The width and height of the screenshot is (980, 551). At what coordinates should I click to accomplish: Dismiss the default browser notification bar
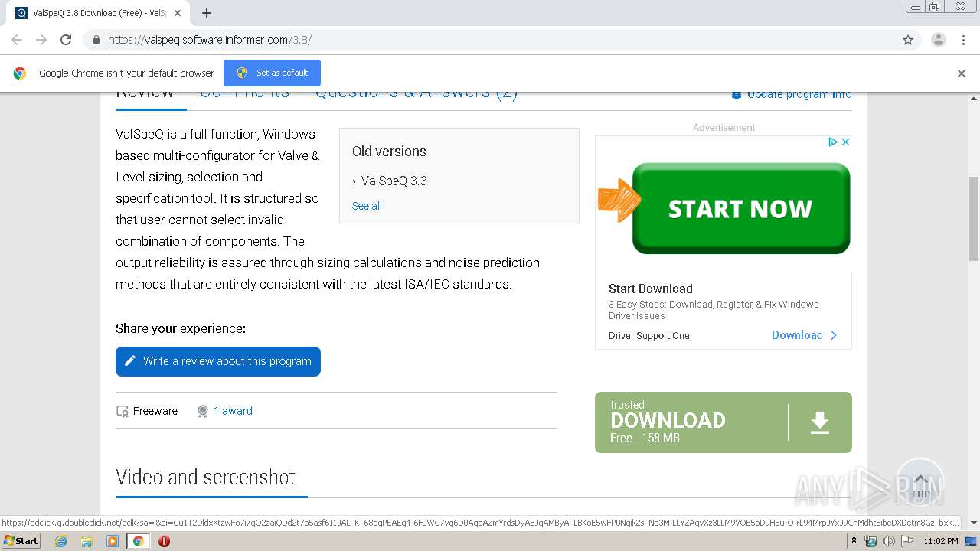click(x=962, y=73)
